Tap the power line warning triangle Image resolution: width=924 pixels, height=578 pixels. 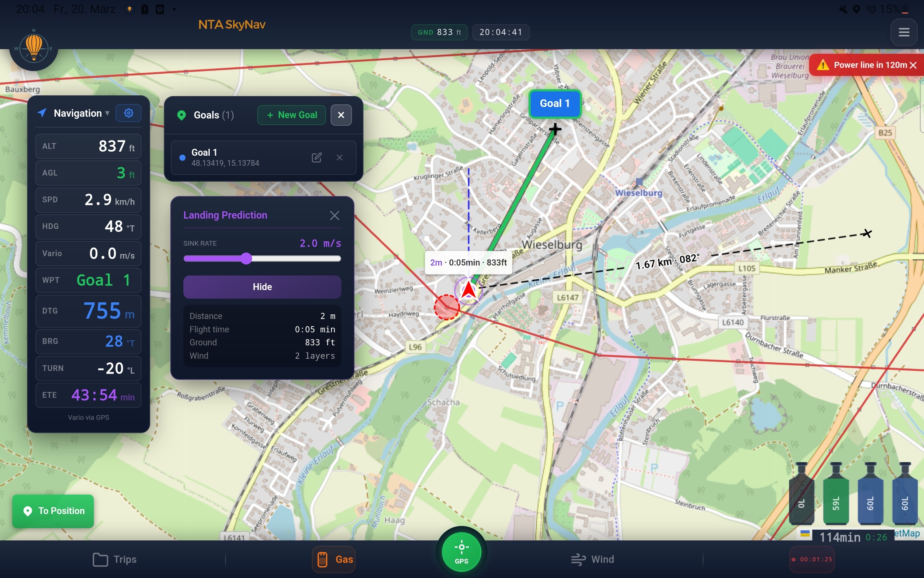tap(823, 65)
